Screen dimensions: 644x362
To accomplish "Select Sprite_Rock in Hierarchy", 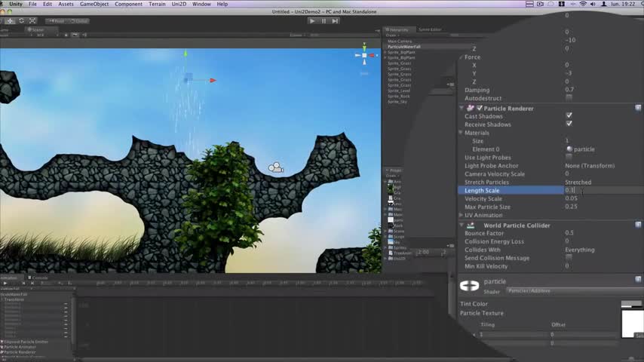I will 398,96.
